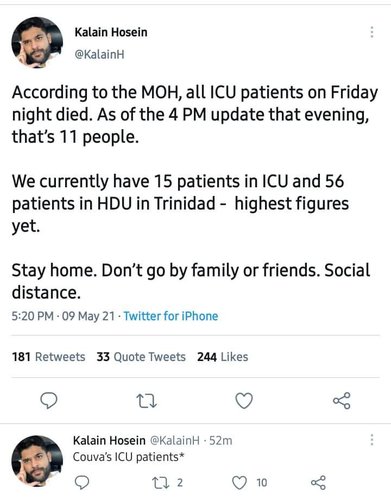Image resolution: width=391 pixels, height=500 pixels.
Task: Like the main tweet with the heart icon
Action: [x=244, y=401]
